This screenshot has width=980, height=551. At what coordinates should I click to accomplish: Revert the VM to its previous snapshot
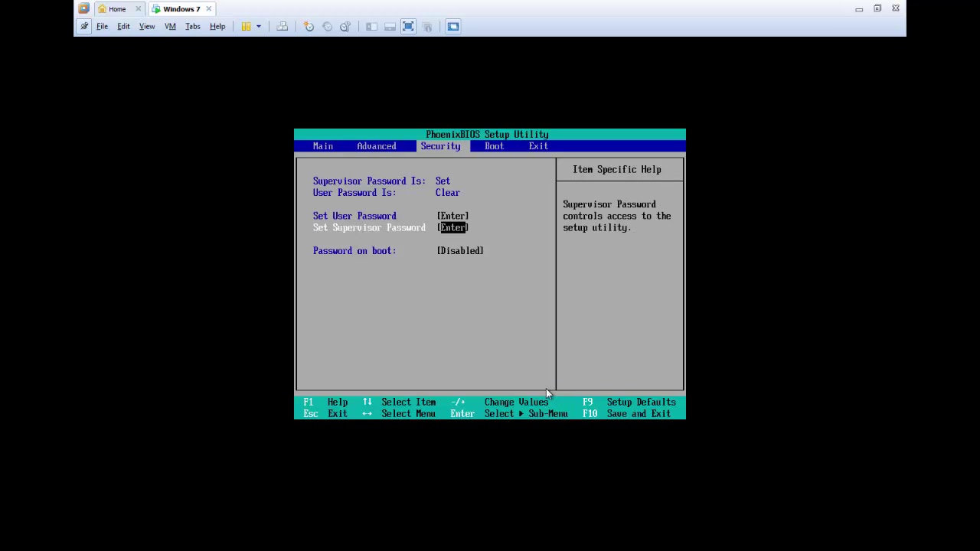coord(327,27)
